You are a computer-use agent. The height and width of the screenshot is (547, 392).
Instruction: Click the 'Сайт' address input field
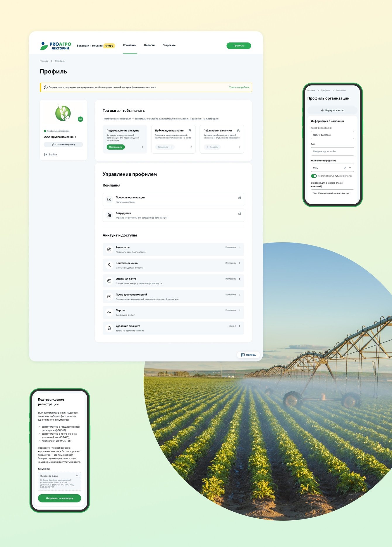click(332, 151)
